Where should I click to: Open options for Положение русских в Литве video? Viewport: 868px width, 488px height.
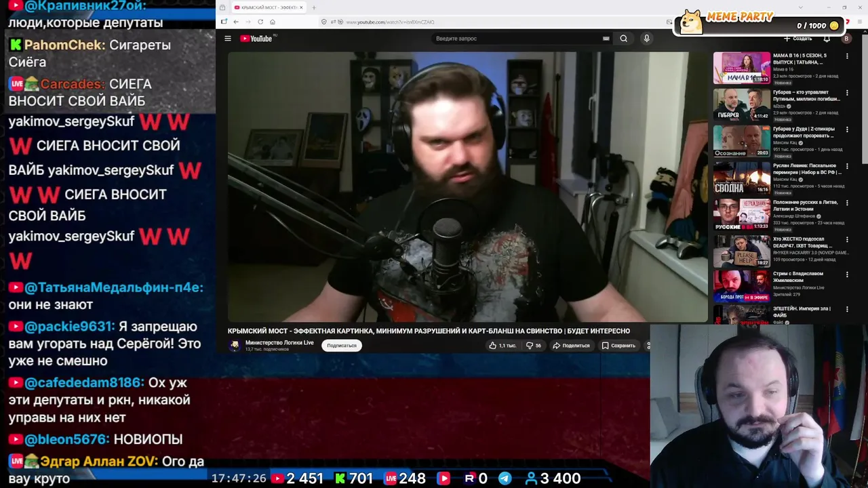pyautogui.click(x=847, y=203)
